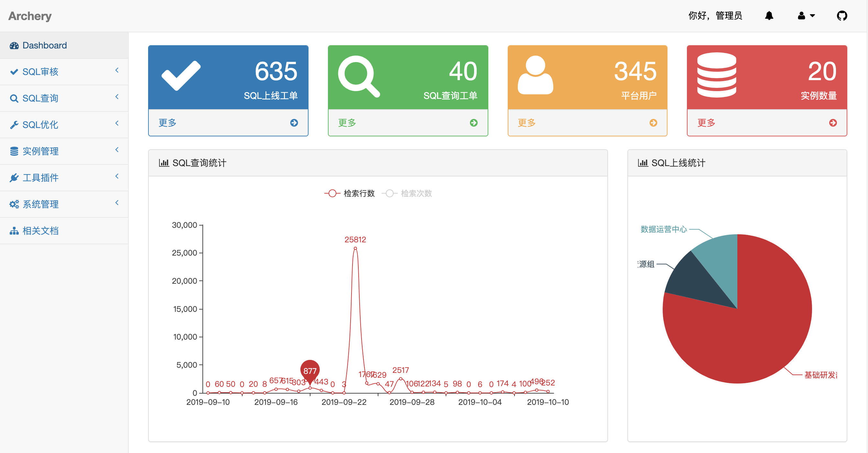Click the large checkmark in SQL上线工单 card
Image resolution: width=868 pixels, height=453 pixels.
[181, 76]
